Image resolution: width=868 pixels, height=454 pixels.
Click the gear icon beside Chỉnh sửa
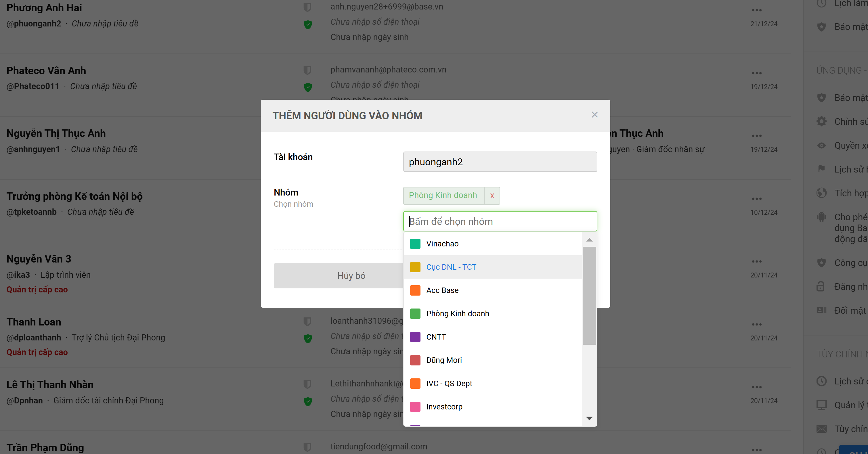(821, 121)
